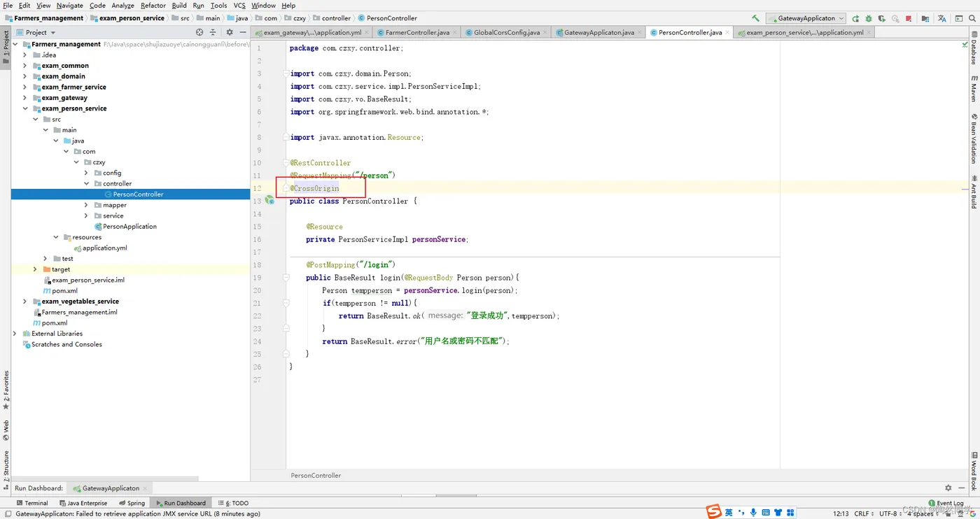The image size is (980, 519).
Task: Expand the mapper package
Action: 87,205
